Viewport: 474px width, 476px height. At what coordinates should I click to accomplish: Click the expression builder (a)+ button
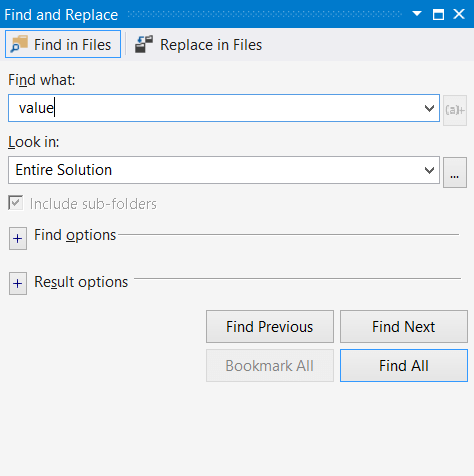coord(455,110)
